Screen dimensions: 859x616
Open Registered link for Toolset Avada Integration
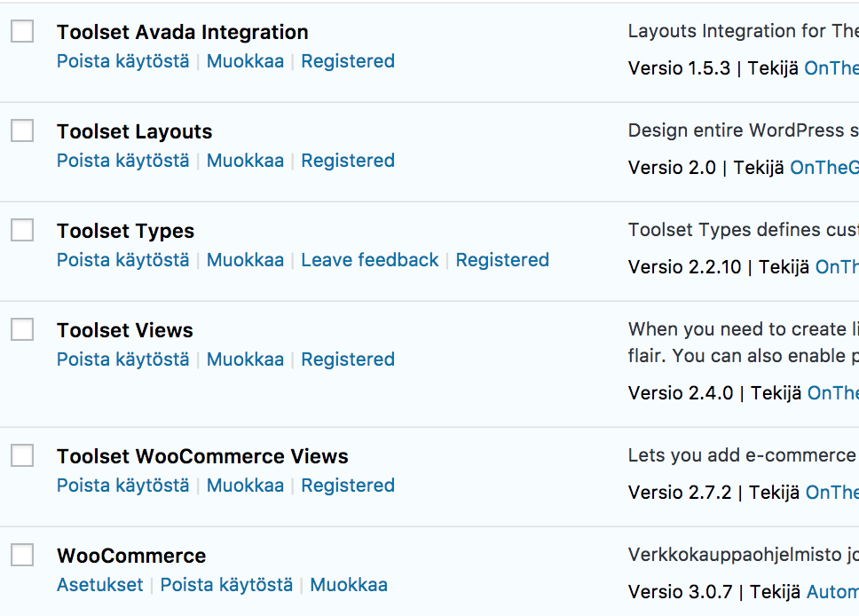click(348, 61)
